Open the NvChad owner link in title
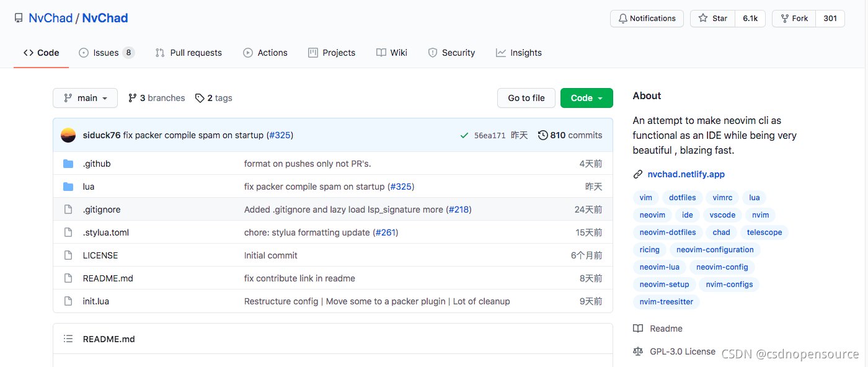868x367 pixels. pos(51,18)
